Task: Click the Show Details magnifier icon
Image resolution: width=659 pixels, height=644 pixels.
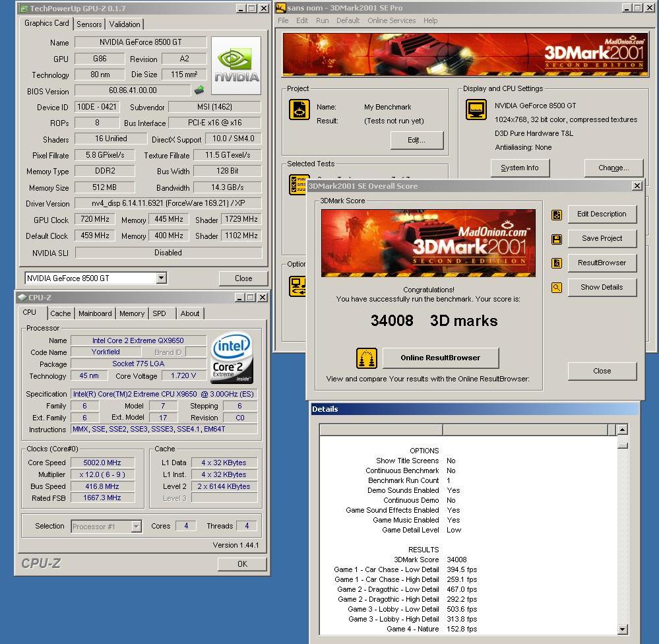Action: [x=557, y=288]
